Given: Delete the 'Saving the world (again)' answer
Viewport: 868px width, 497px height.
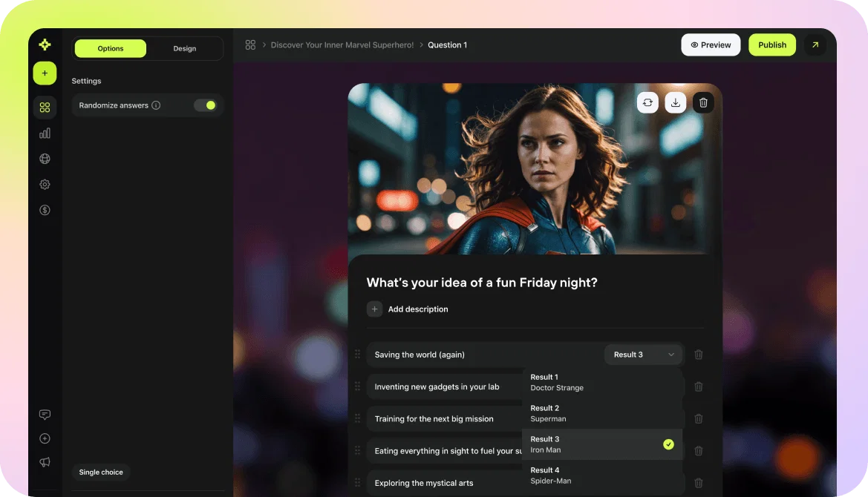Looking at the screenshot, I should pos(699,355).
